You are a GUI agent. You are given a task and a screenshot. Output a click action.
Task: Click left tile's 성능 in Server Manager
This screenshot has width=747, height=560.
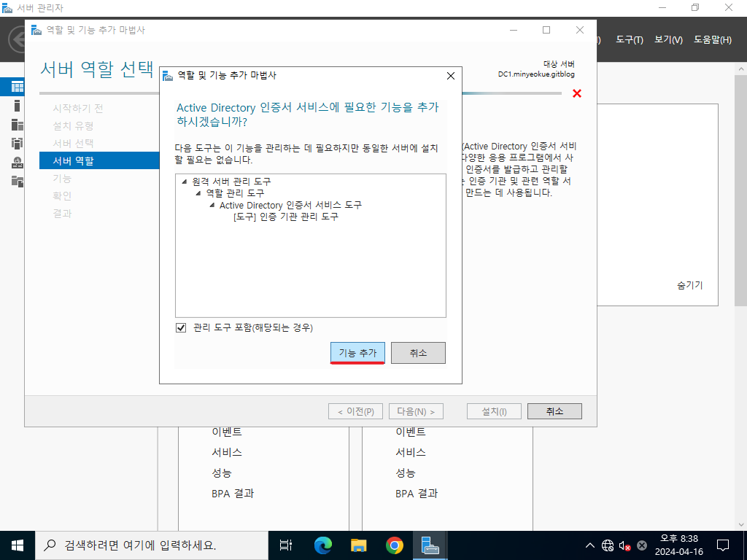point(222,472)
